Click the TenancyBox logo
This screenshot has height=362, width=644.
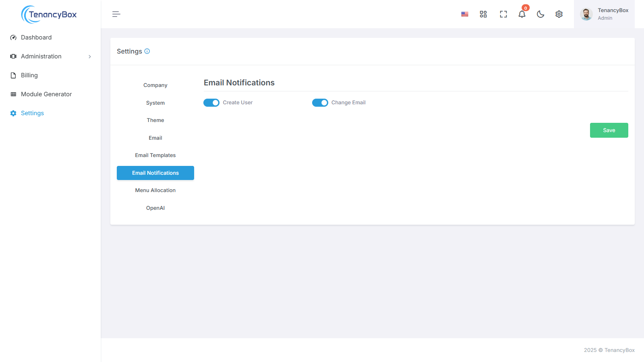pyautogui.click(x=49, y=14)
